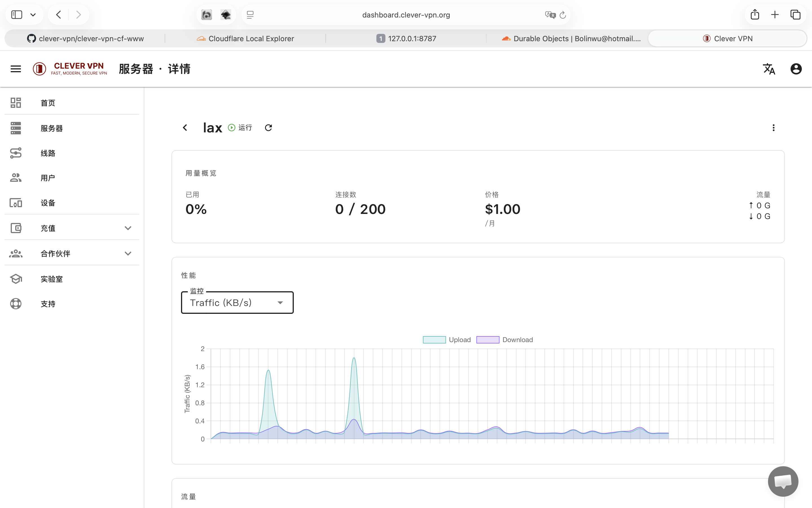Viewport: 812px width, 508px height.
Task: Open 首页 in the sidebar
Action: point(72,103)
